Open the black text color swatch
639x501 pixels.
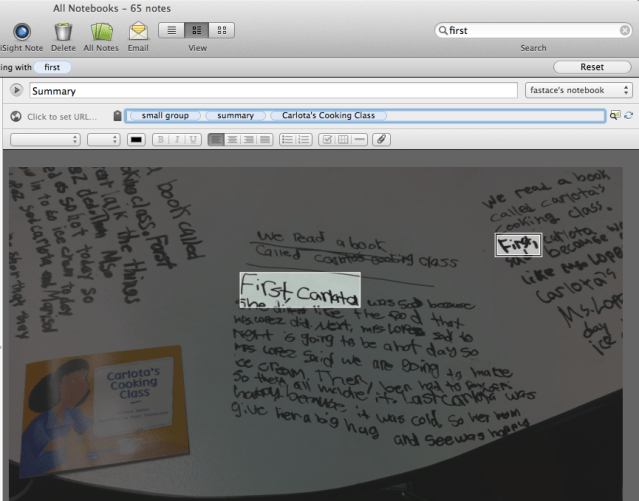pos(136,140)
